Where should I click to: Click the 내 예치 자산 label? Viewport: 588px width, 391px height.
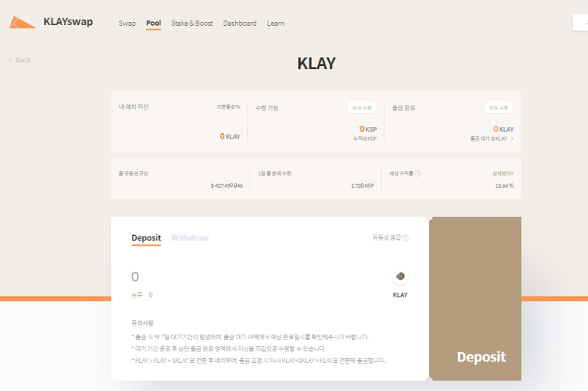[x=134, y=106]
